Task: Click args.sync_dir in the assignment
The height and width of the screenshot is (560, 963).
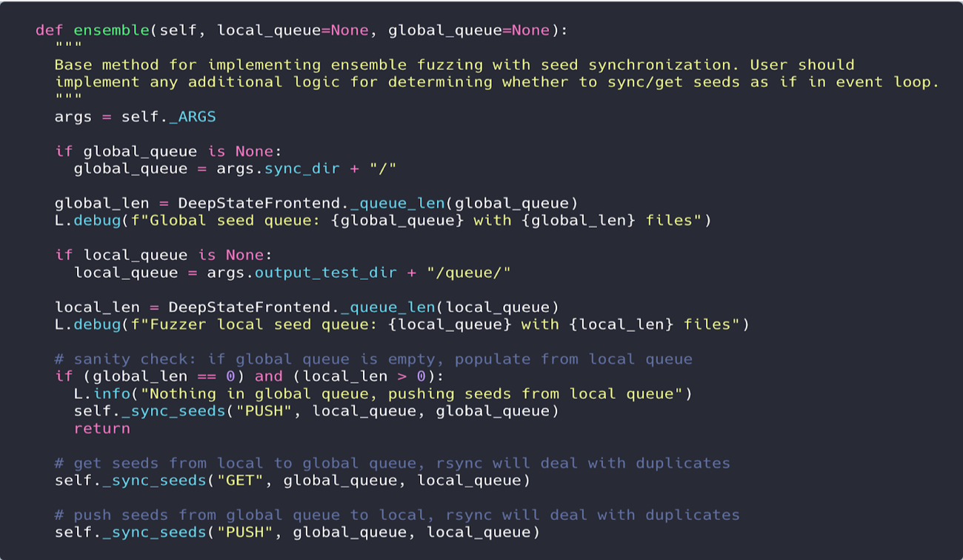Action: coord(278,169)
